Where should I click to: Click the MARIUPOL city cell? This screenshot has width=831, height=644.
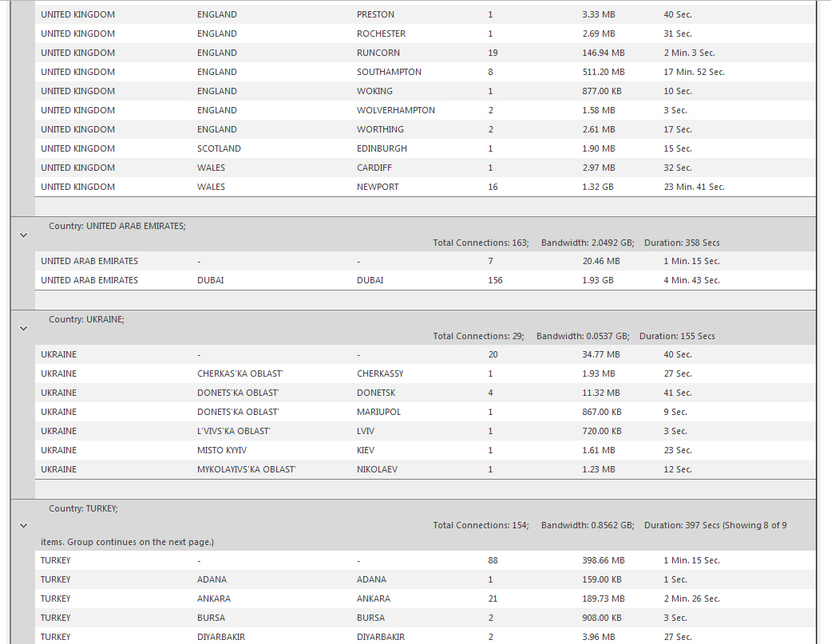click(x=378, y=412)
